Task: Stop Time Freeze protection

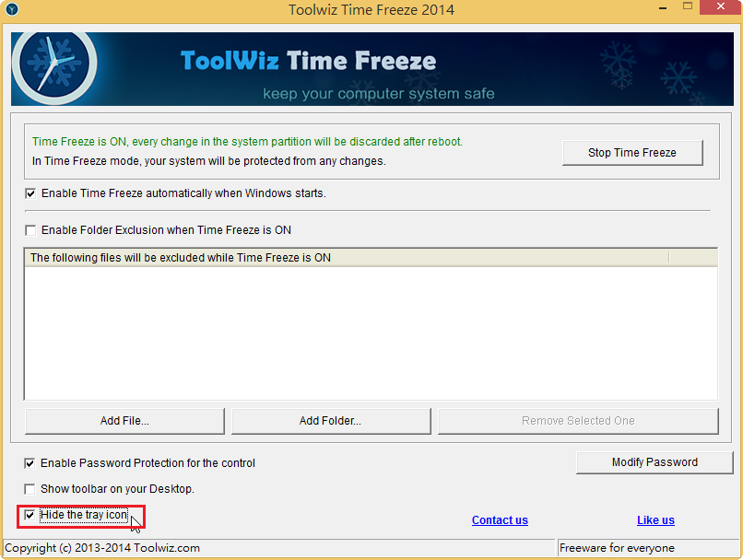Action: [x=632, y=152]
